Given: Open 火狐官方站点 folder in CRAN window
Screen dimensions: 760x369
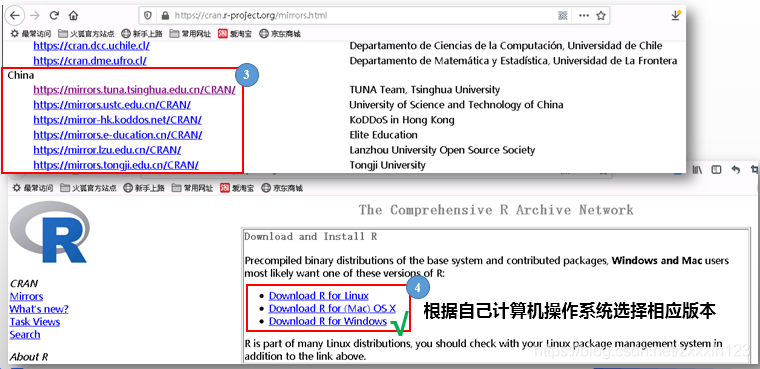Looking at the screenshot, I should coord(88,188).
